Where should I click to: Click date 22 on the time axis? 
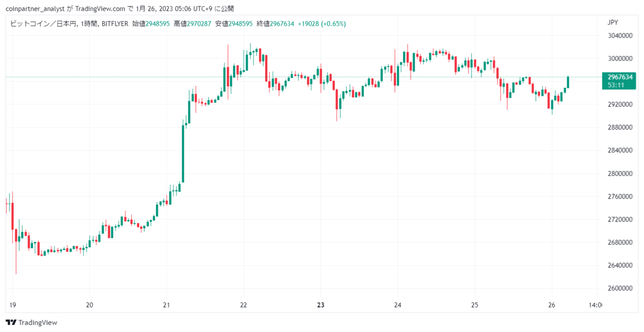(x=244, y=305)
